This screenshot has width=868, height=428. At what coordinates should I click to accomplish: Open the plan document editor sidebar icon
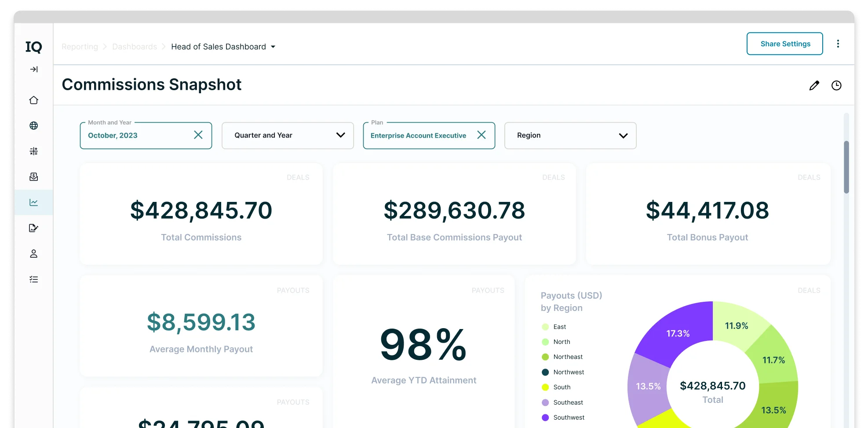[x=34, y=228]
